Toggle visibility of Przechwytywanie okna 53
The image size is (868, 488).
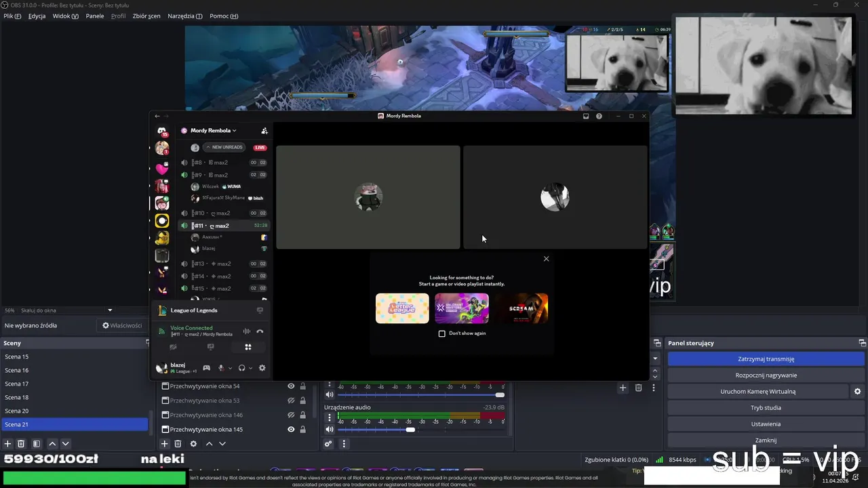291,401
